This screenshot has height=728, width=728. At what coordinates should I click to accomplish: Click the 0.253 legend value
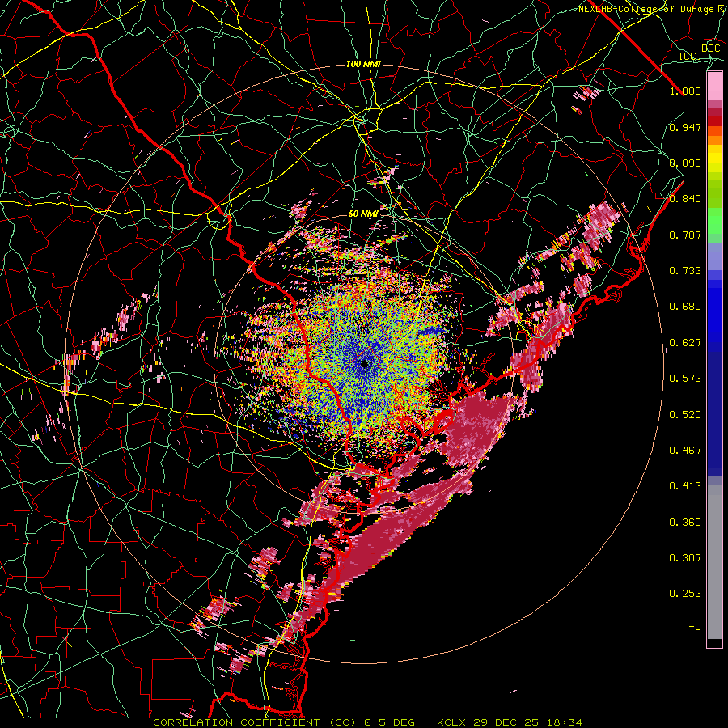pos(685,594)
